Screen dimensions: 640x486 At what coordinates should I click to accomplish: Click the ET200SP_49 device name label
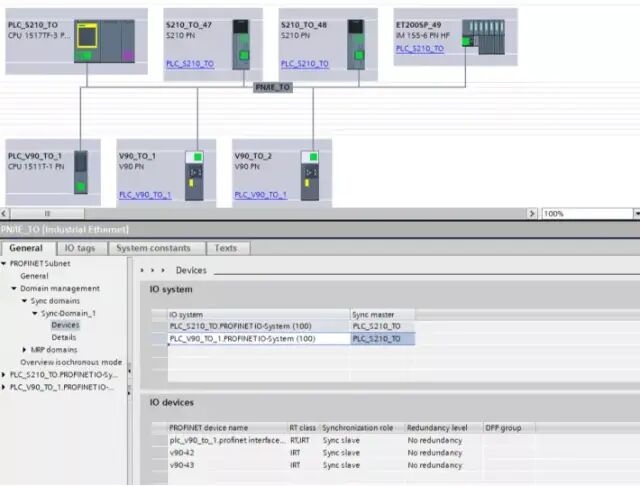(x=418, y=25)
